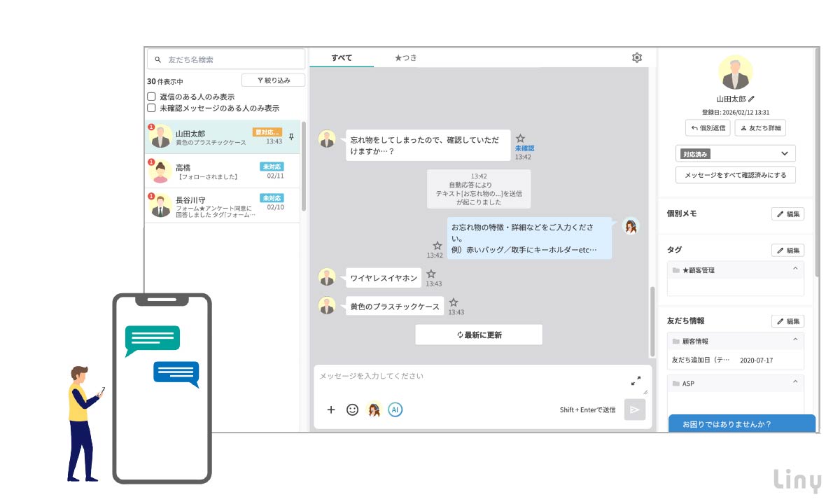The image size is (840, 504).
Task: Open the 絞り込み filter
Action: pyautogui.click(x=274, y=80)
